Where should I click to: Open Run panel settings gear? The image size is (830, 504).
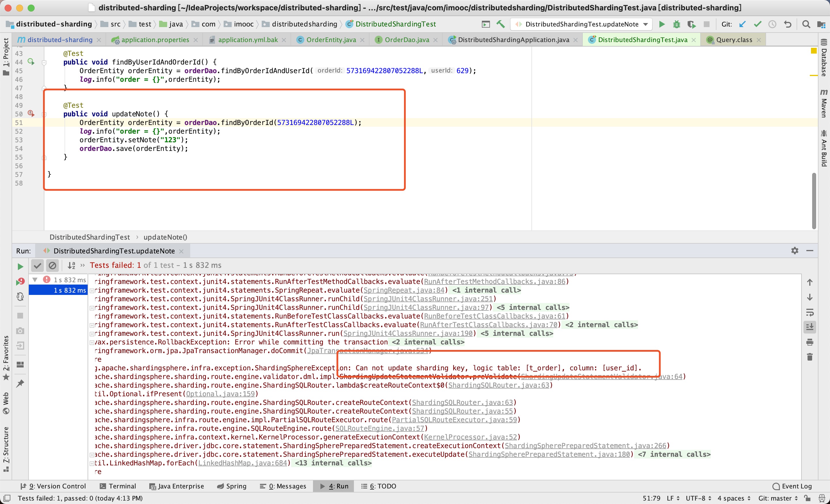(795, 251)
